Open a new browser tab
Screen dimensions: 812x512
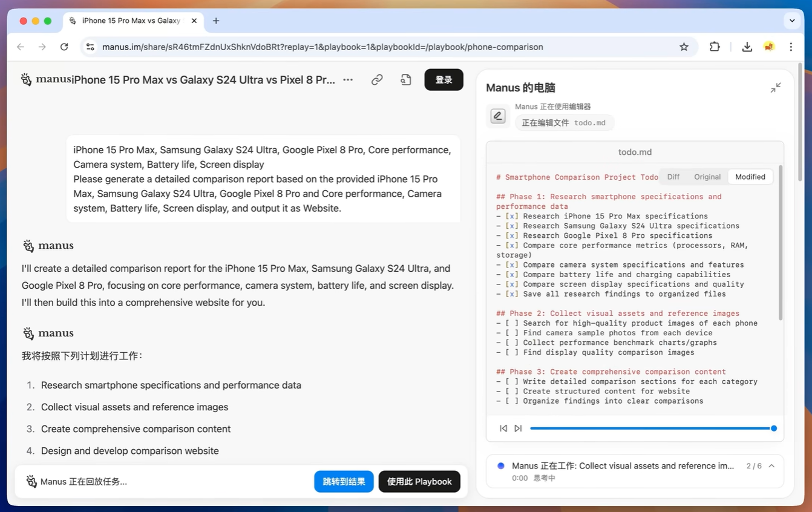pos(216,21)
